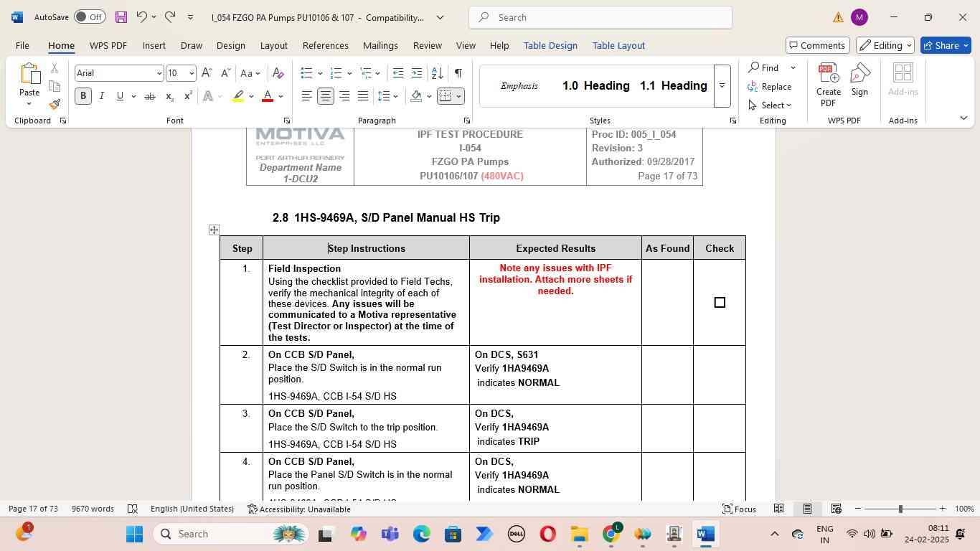The width and height of the screenshot is (980, 551).
Task: Open the font size dropdown
Action: tap(192, 73)
